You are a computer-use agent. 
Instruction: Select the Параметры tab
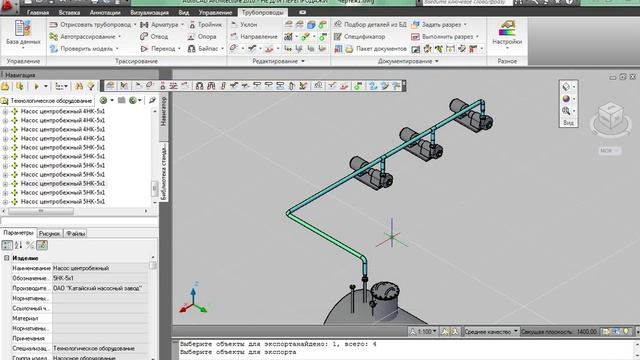(x=18, y=233)
